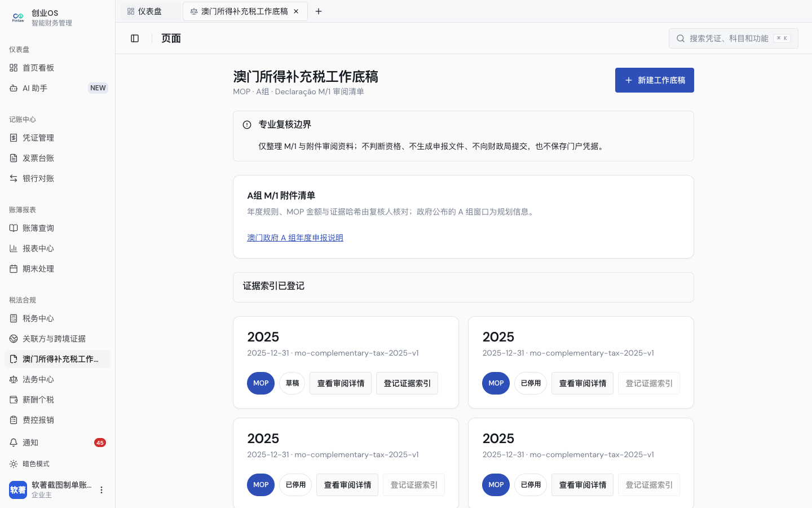812x508 pixels.
Task: Click the search magnifier icon
Action: click(x=681, y=38)
